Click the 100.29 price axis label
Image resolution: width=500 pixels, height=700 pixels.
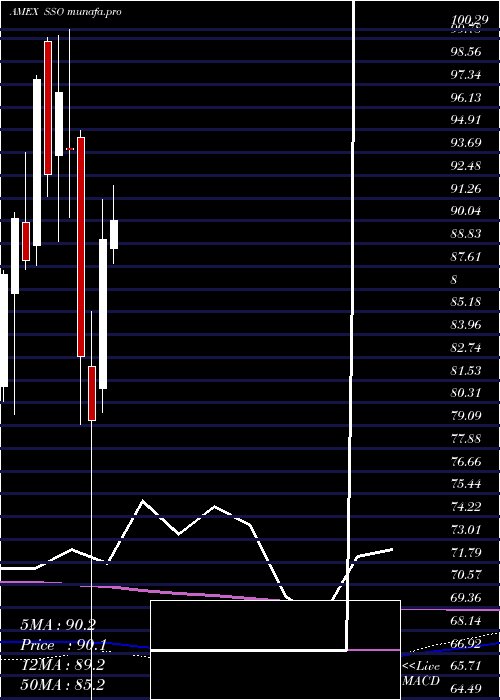click(x=468, y=20)
